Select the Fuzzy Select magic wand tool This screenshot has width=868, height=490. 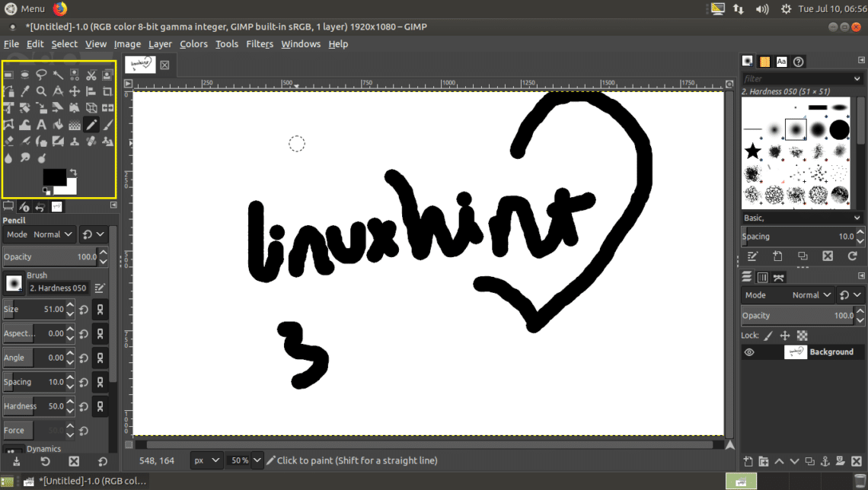pyautogui.click(x=58, y=75)
